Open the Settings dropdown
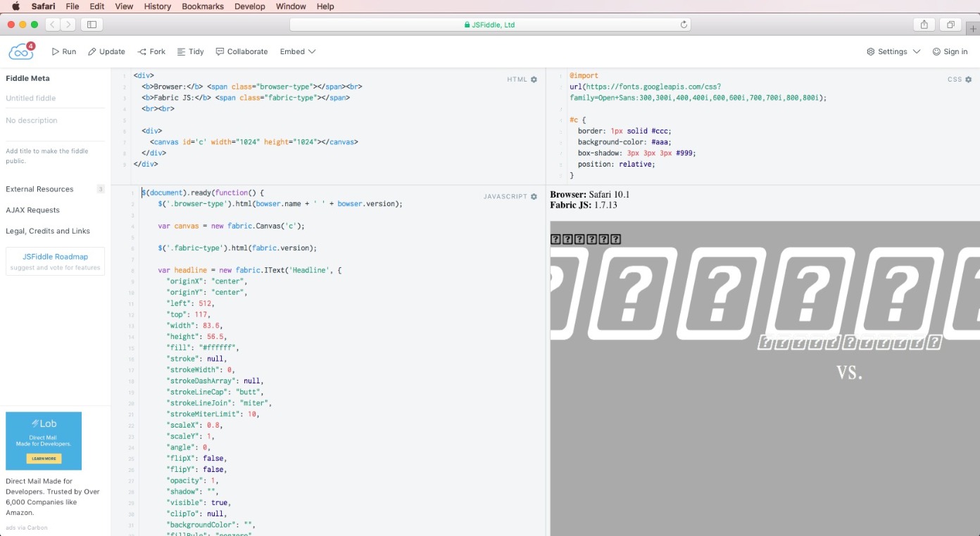This screenshot has width=980, height=536. pos(893,51)
